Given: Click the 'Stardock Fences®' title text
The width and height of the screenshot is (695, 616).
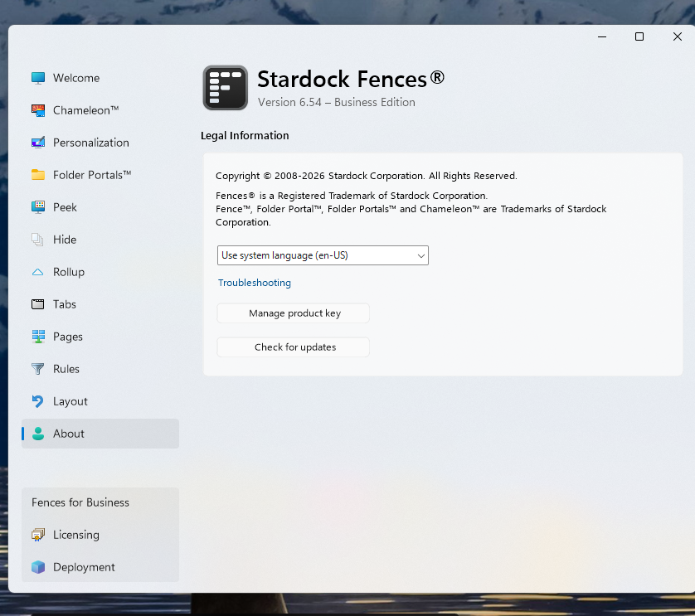Looking at the screenshot, I should [x=351, y=79].
